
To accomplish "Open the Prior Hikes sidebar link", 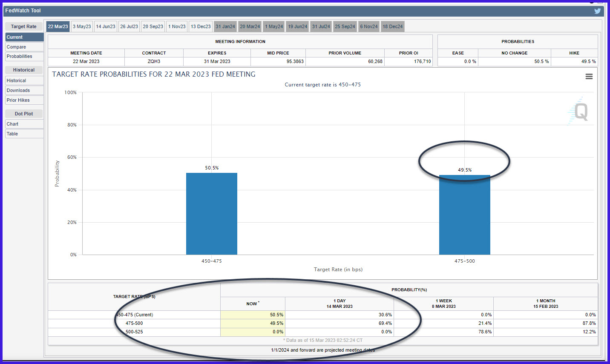I will tap(24, 100).
